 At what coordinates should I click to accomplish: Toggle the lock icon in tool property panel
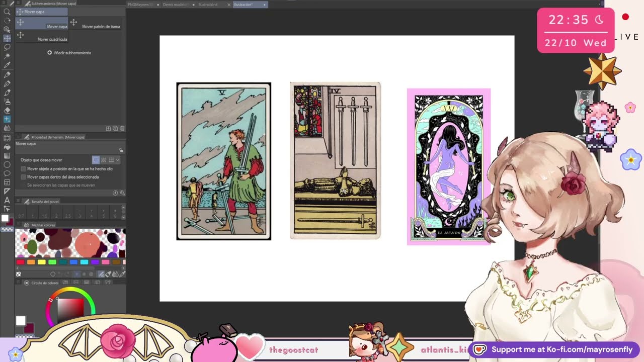121,150
